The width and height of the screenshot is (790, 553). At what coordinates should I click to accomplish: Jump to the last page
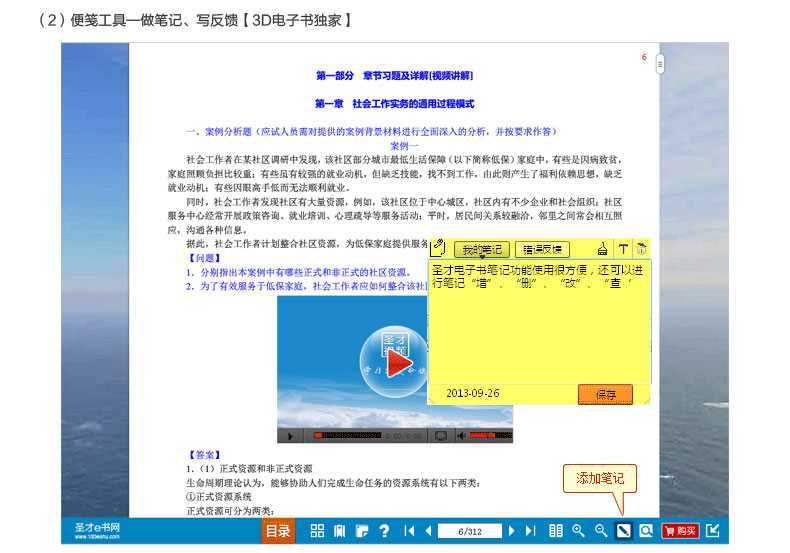(531, 531)
